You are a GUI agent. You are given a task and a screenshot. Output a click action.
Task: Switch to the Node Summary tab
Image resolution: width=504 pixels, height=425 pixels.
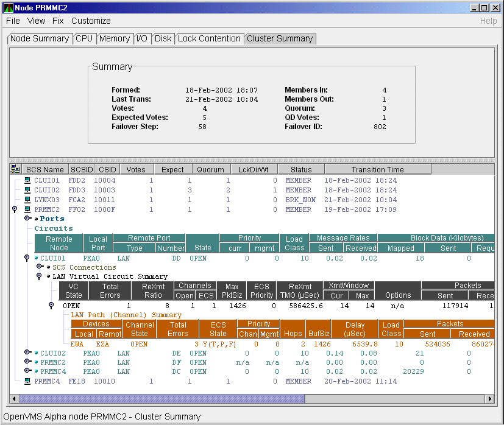(x=40, y=38)
